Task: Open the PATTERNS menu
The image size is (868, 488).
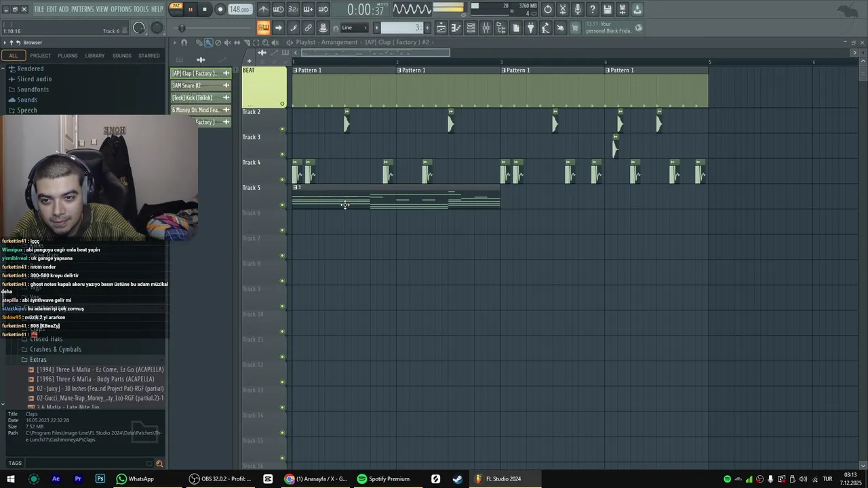Action: click(82, 9)
